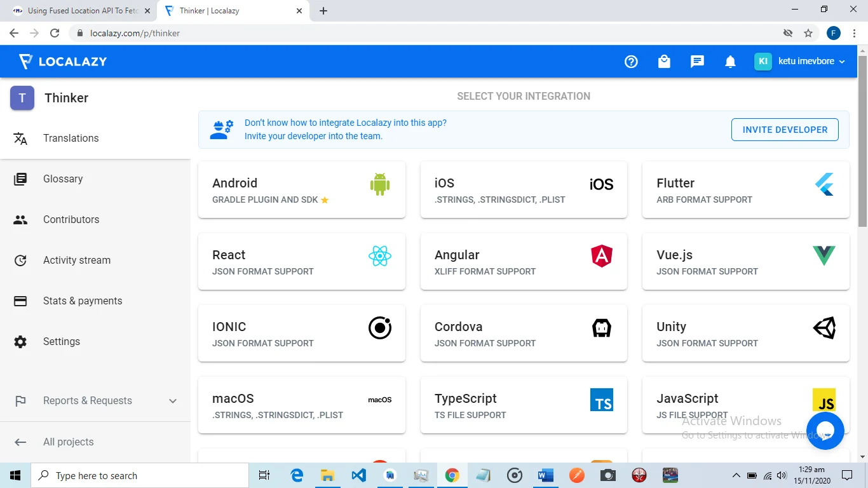This screenshot has width=868, height=488.
Task: Open Stats & payments in the sidebar
Action: (95, 301)
